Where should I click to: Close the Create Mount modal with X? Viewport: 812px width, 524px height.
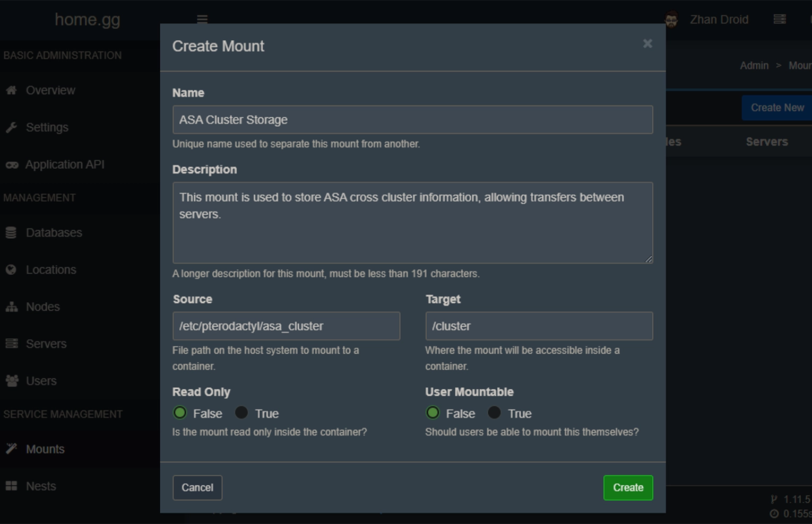pos(647,43)
